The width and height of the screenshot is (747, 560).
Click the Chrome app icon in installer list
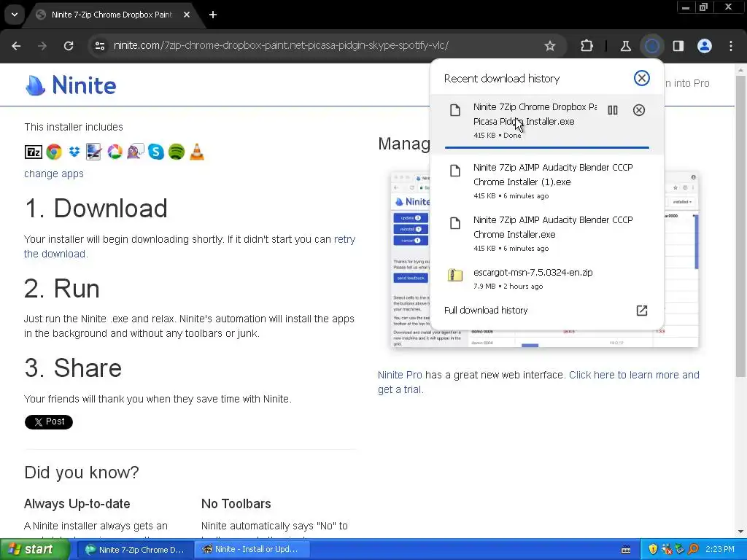point(54,152)
